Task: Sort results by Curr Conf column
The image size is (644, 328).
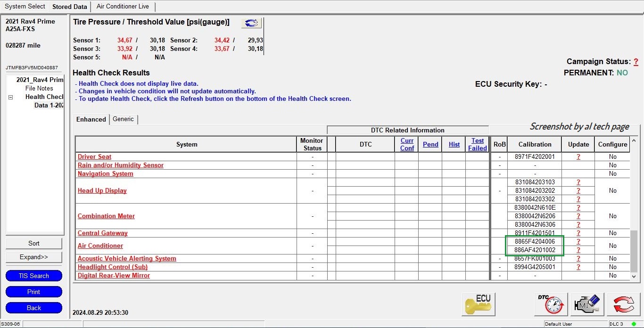Action: pyautogui.click(x=407, y=144)
